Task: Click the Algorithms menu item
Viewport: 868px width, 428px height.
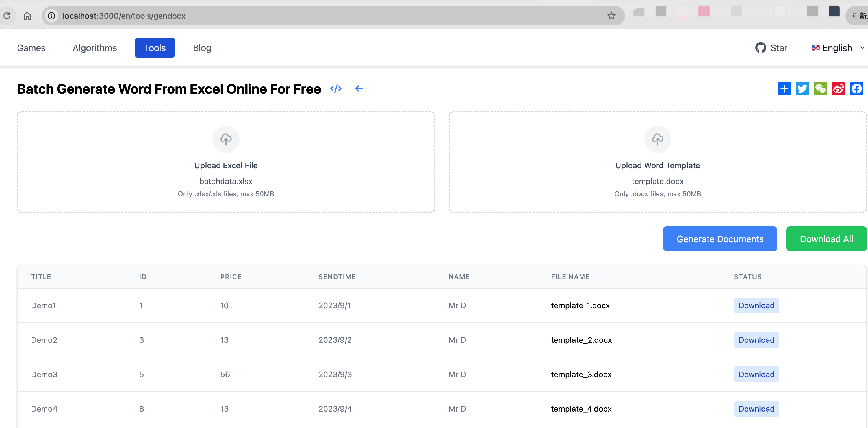Action: pyautogui.click(x=95, y=48)
